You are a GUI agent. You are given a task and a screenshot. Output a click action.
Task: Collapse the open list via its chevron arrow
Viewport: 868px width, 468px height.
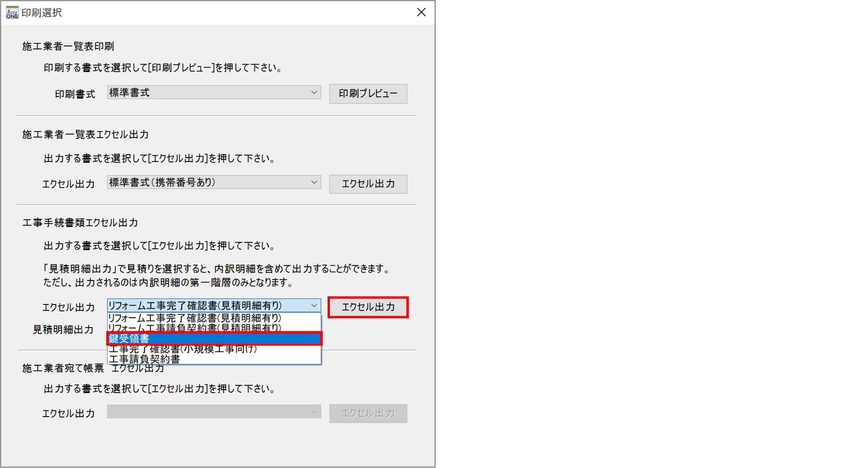(314, 305)
